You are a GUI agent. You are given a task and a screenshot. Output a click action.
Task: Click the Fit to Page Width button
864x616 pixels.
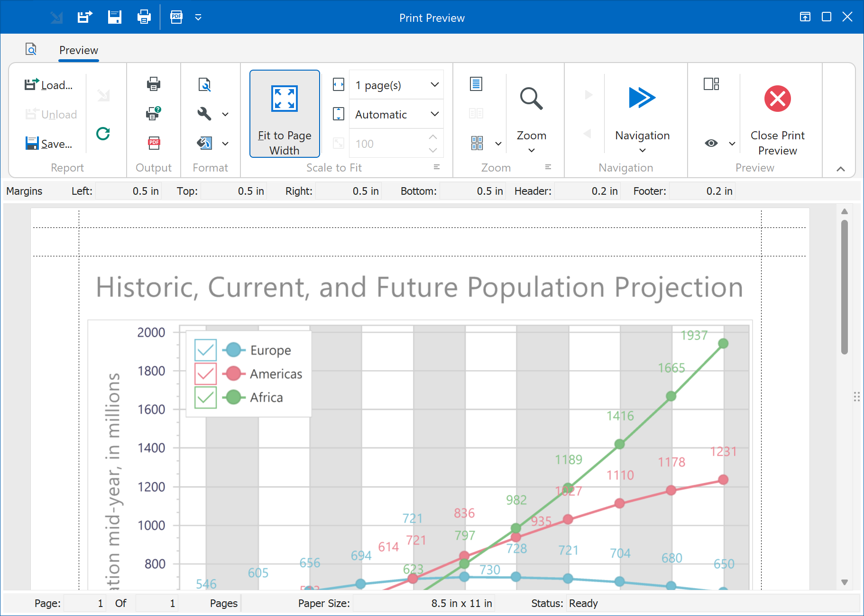tap(285, 114)
